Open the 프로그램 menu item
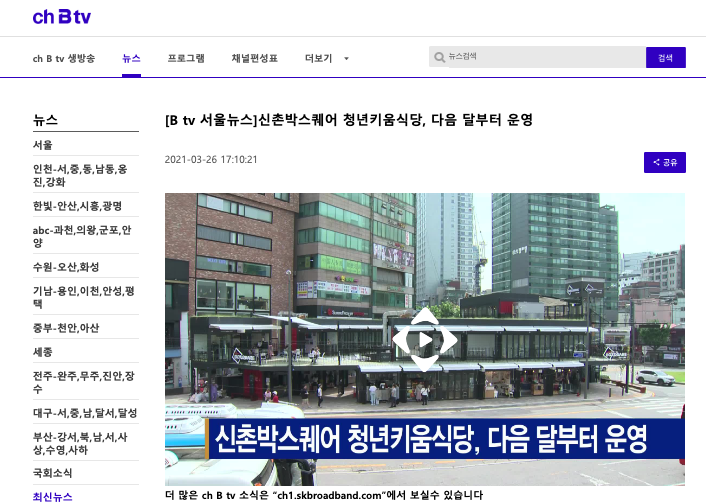The image size is (706, 502). pos(186,59)
